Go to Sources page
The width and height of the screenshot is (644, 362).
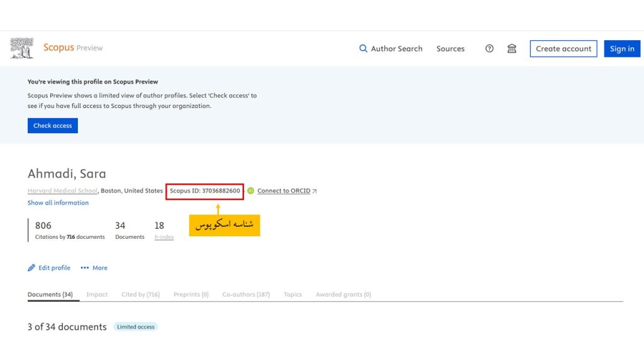(450, 48)
